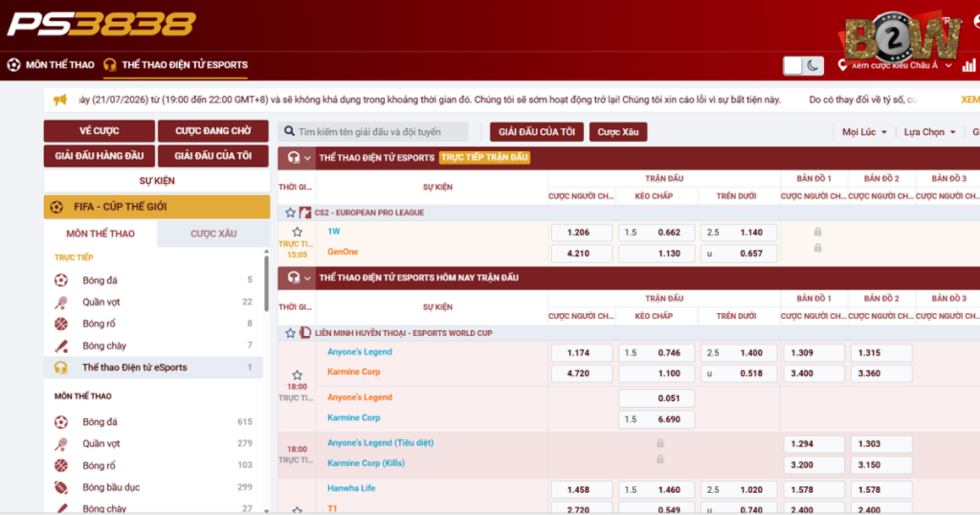Click Trực Tiếp Trận Đấu tag
The image size is (980, 515).
pyautogui.click(x=485, y=158)
